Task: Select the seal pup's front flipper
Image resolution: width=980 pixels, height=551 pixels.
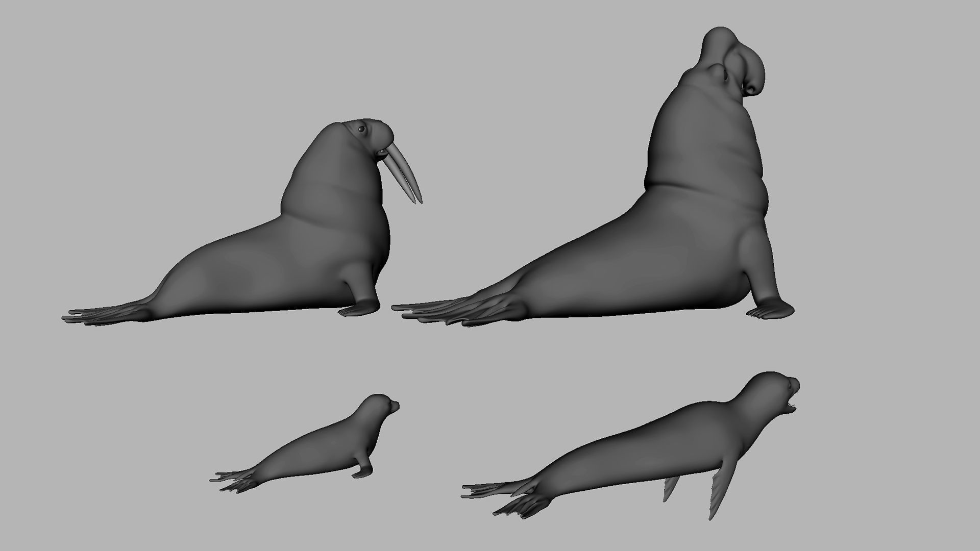Action: [364, 469]
